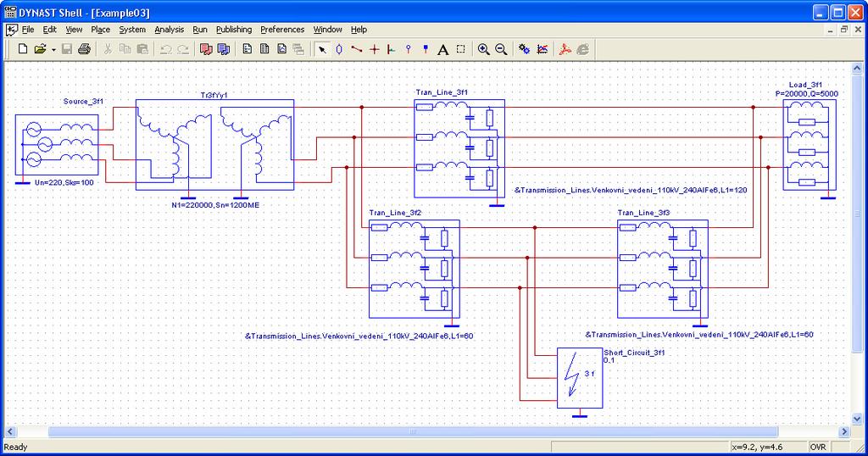This screenshot has height=456, width=868.
Task: Select the red wire drawing tool
Action: click(x=357, y=49)
